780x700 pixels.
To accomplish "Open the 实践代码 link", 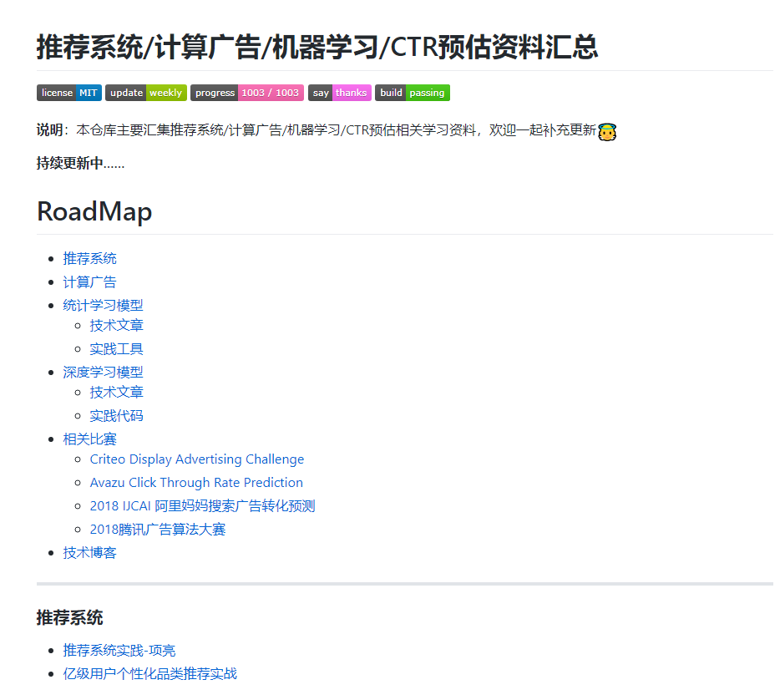I will click(x=116, y=415).
